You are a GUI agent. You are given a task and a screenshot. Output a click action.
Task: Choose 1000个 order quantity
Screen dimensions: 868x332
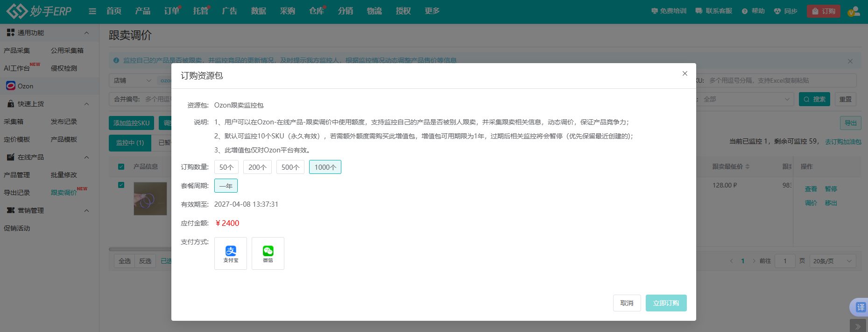(325, 167)
